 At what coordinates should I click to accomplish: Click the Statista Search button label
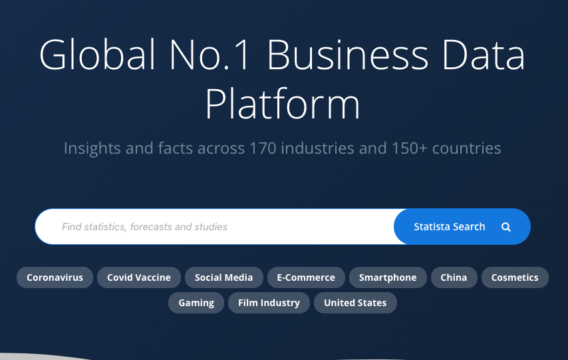(449, 227)
